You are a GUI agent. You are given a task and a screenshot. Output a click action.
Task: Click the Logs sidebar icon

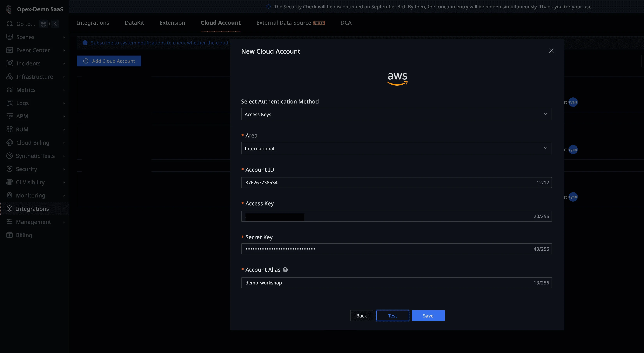coord(10,103)
